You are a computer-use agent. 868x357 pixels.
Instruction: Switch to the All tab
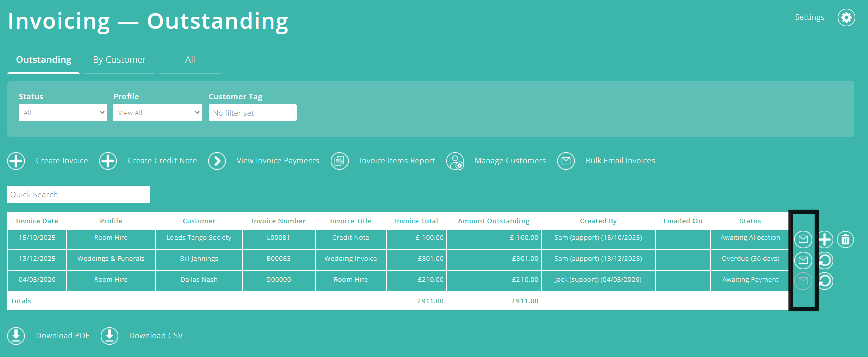[x=190, y=60]
